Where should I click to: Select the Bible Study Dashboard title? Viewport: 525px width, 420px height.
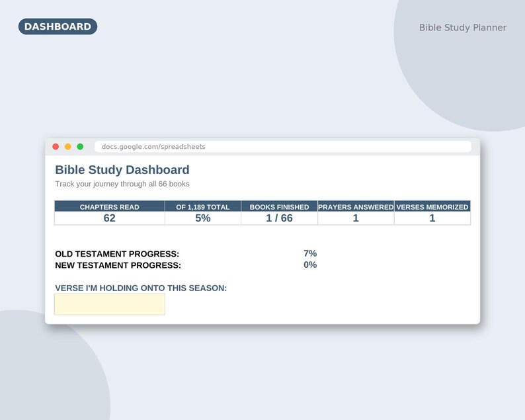122,170
